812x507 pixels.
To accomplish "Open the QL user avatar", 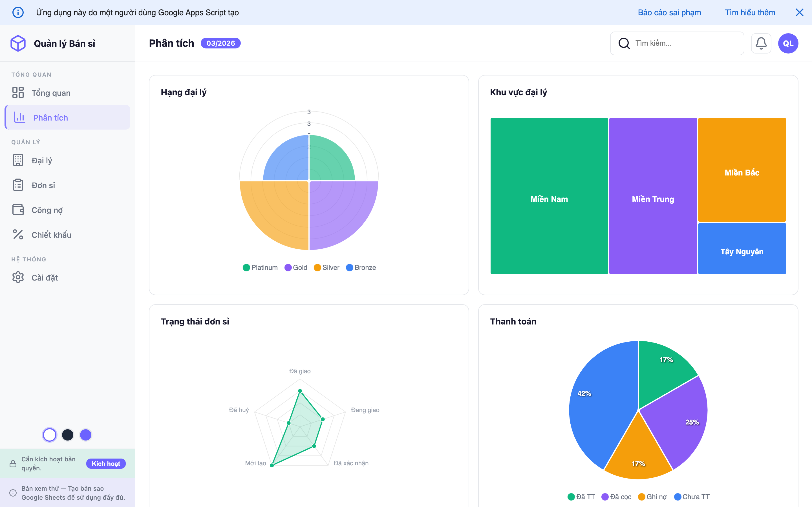I will pyautogui.click(x=788, y=43).
